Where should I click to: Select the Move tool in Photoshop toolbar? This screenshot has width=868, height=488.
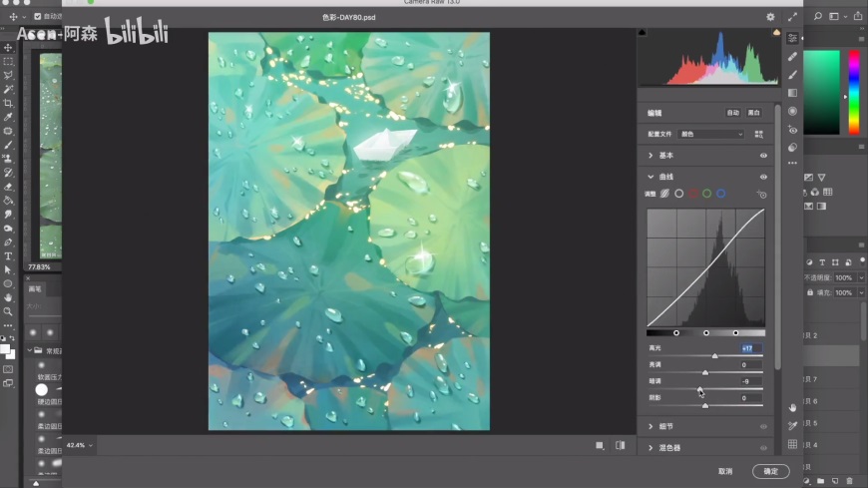coord(8,48)
